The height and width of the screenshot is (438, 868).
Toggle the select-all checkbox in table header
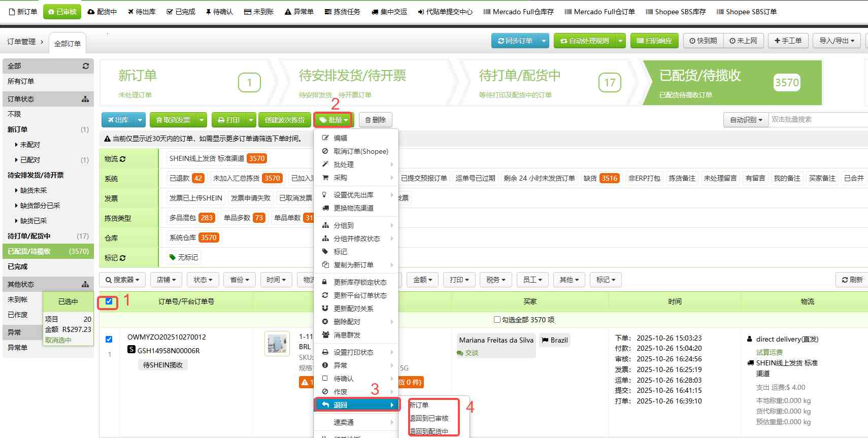[109, 301]
